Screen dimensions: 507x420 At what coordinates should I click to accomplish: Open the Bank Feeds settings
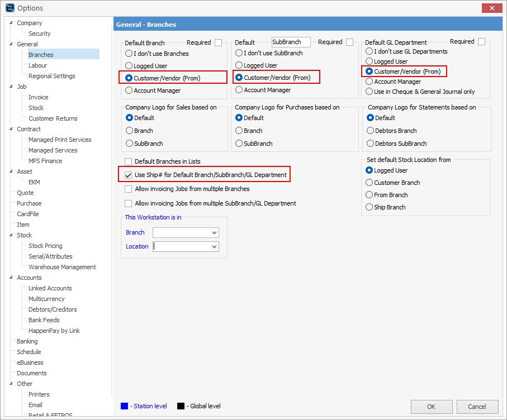[x=44, y=320]
